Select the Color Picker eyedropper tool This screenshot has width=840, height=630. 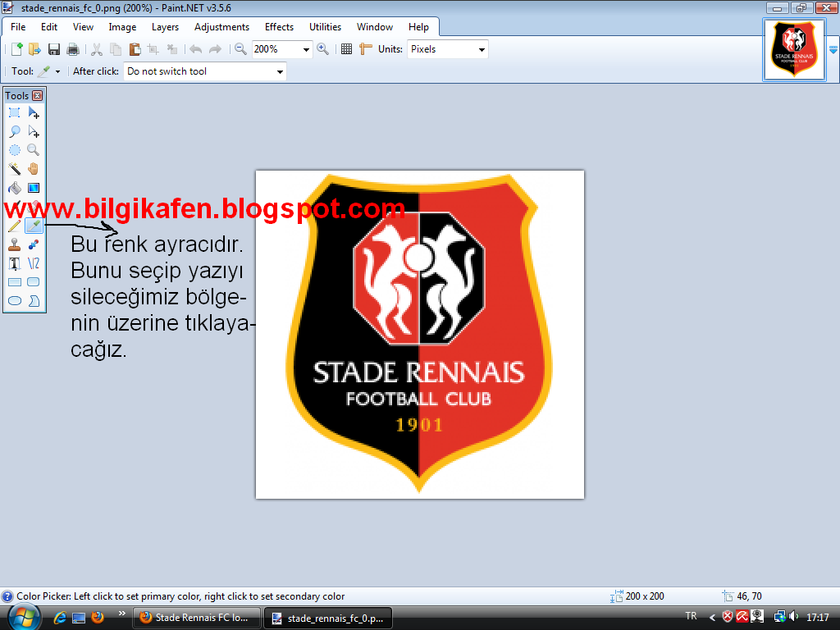tap(34, 226)
